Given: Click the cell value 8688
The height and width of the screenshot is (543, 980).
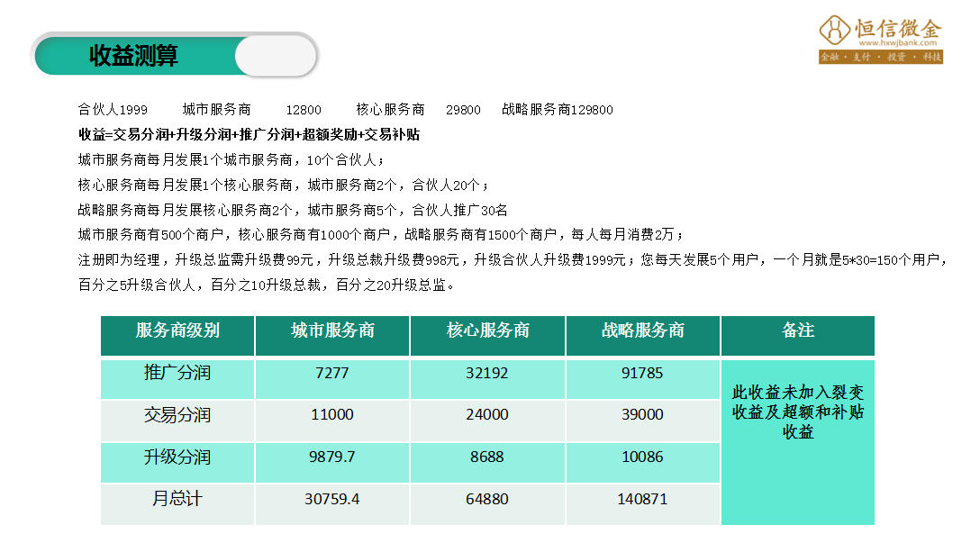Looking at the screenshot, I should coord(487,457).
